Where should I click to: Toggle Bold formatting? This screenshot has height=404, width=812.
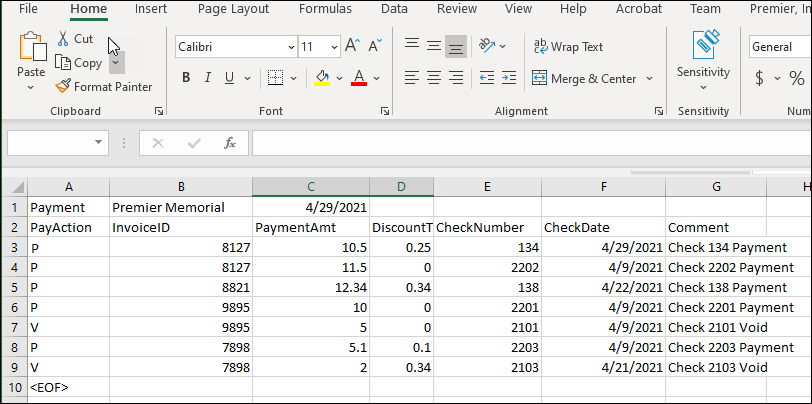point(186,78)
